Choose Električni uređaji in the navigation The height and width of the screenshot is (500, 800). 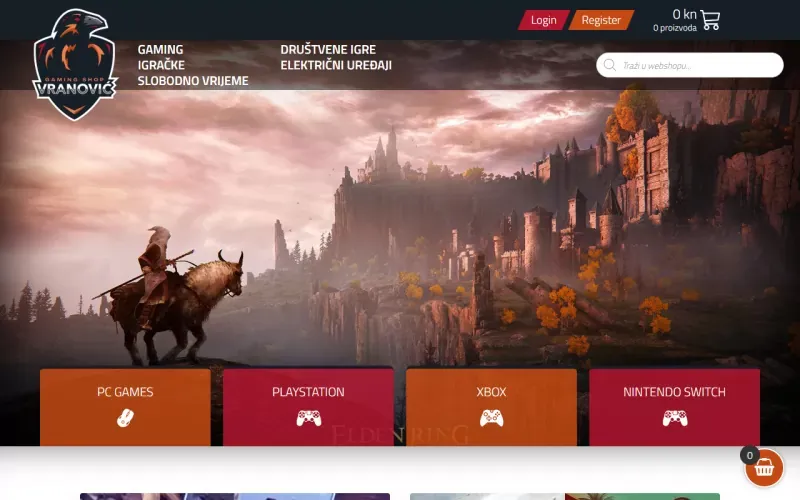tap(336, 65)
